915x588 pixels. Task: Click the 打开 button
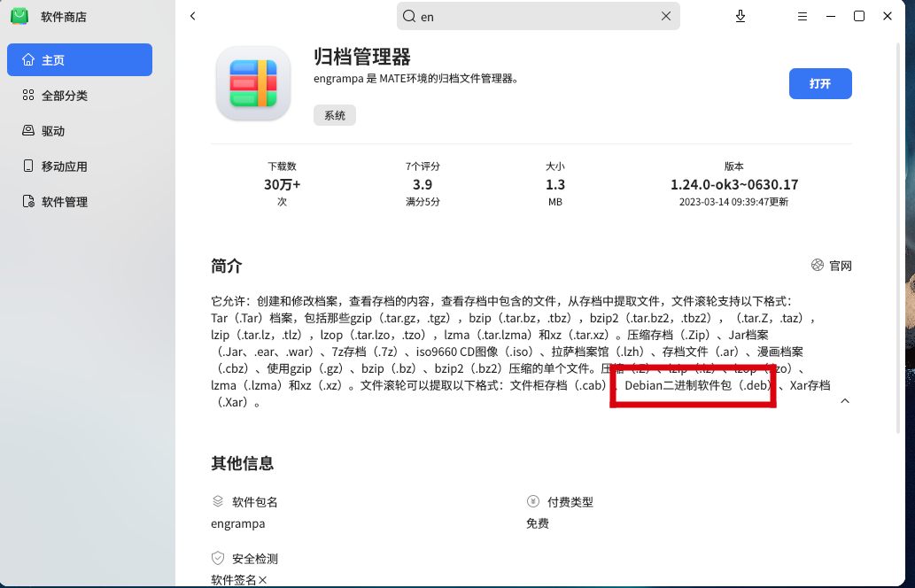(820, 83)
